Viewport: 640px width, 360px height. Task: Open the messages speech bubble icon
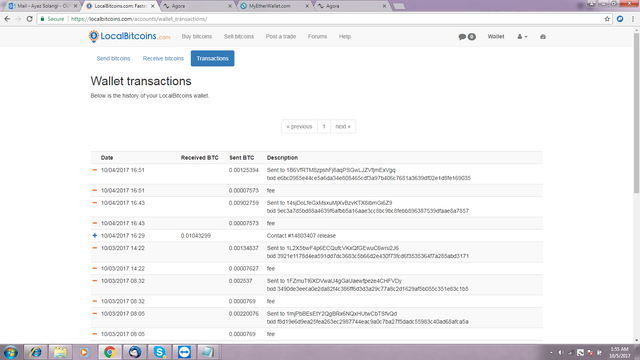pos(462,37)
